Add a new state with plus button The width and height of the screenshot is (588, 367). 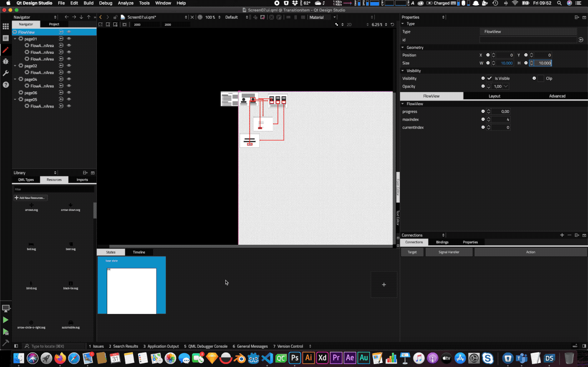tap(384, 284)
